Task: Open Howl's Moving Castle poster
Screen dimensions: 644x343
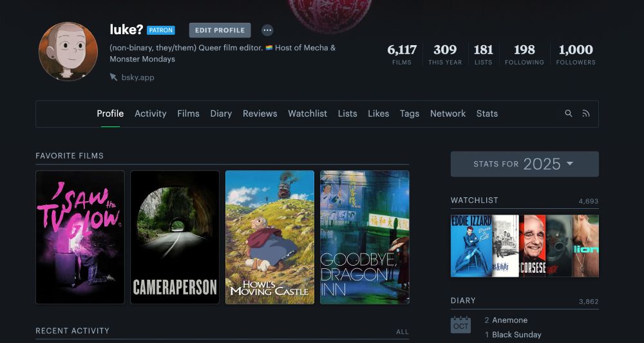Action: click(270, 237)
